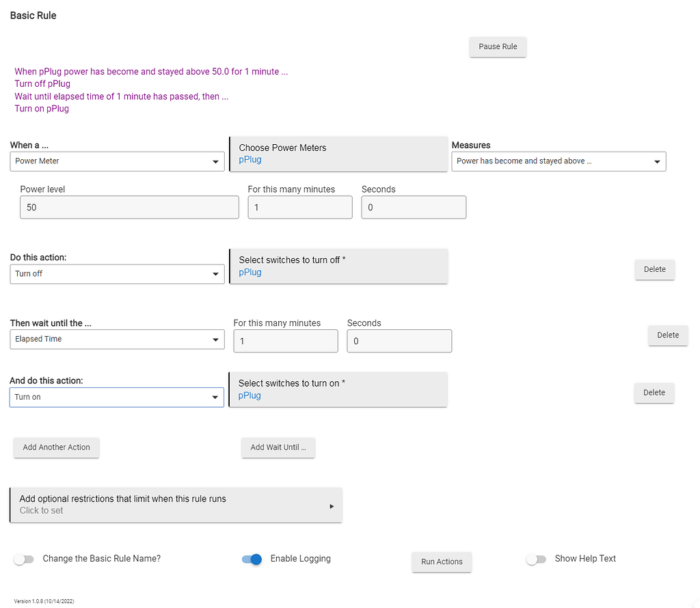Click the Add Another Action button
700x608 pixels.
click(x=56, y=447)
